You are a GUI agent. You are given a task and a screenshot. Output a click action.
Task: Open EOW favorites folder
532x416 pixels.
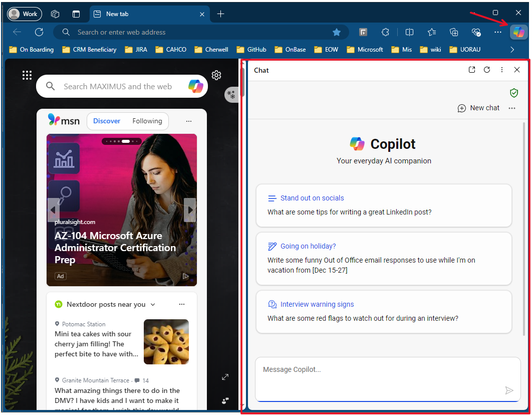pyautogui.click(x=326, y=50)
